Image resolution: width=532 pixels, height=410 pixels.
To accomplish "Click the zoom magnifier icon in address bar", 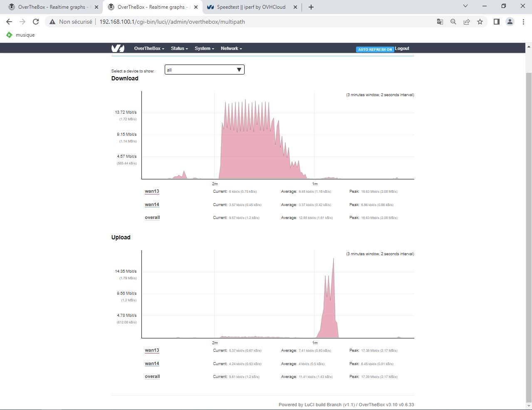I will tap(453, 22).
